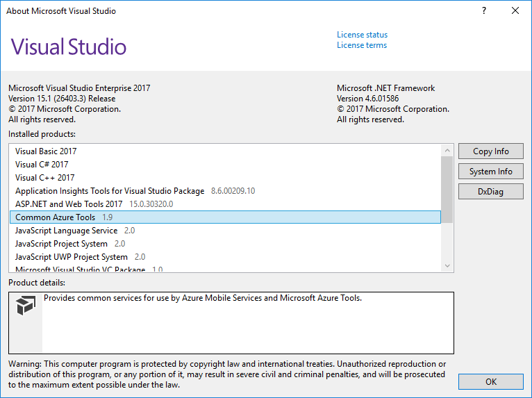
Task: Click the .NET Framework Version 4.6.01586 text
Action: [x=368, y=99]
